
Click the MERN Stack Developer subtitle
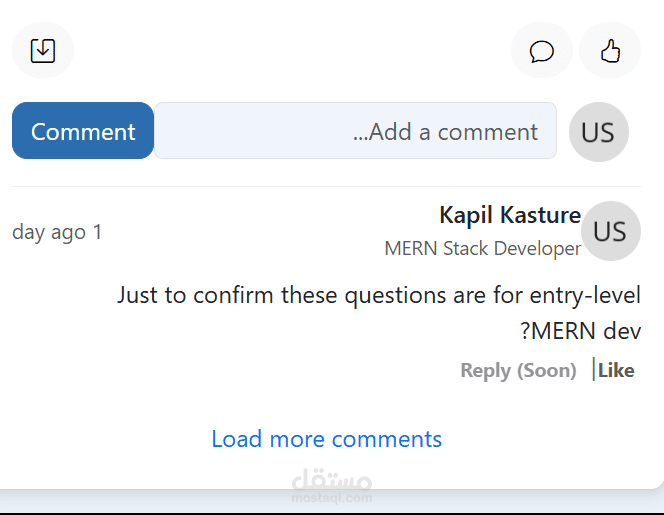(482, 248)
